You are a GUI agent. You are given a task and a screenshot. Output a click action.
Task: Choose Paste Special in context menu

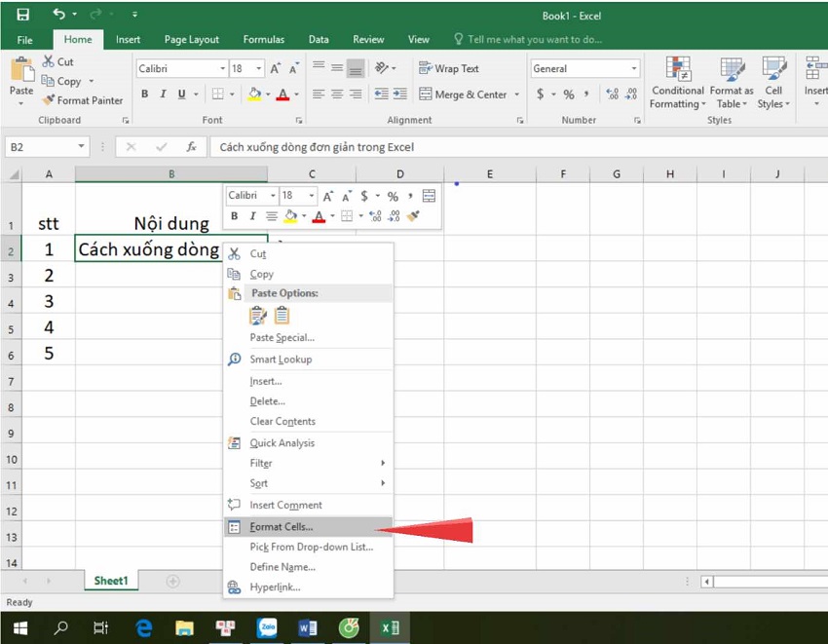pos(309,337)
